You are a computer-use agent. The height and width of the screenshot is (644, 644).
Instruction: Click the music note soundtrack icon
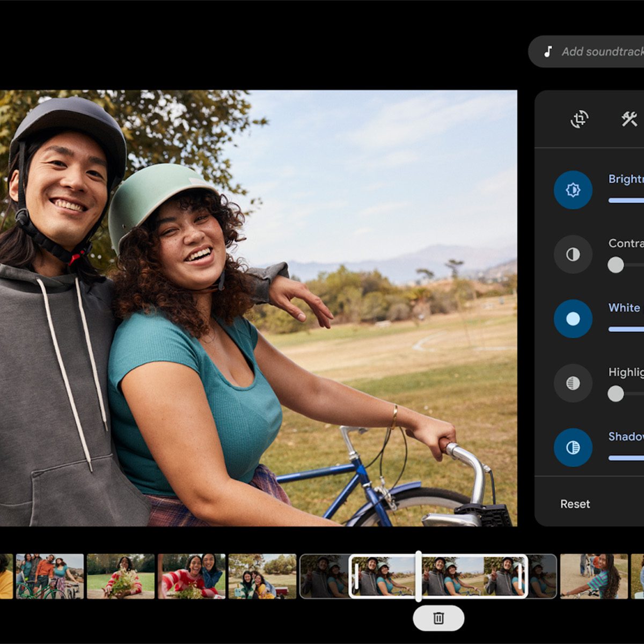[x=548, y=52]
